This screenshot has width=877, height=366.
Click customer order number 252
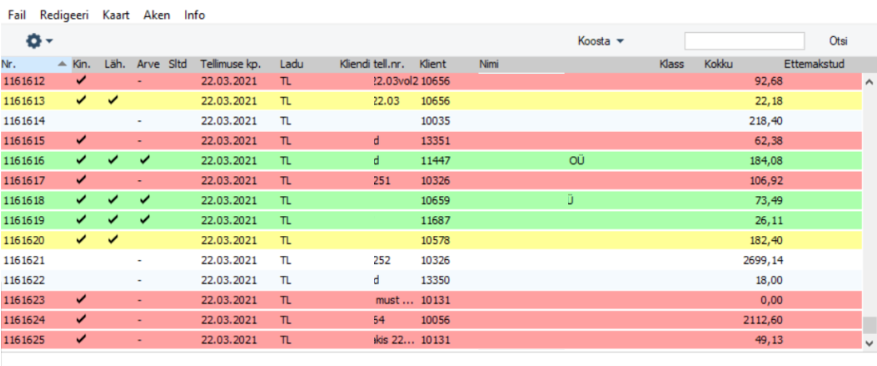point(382,260)
